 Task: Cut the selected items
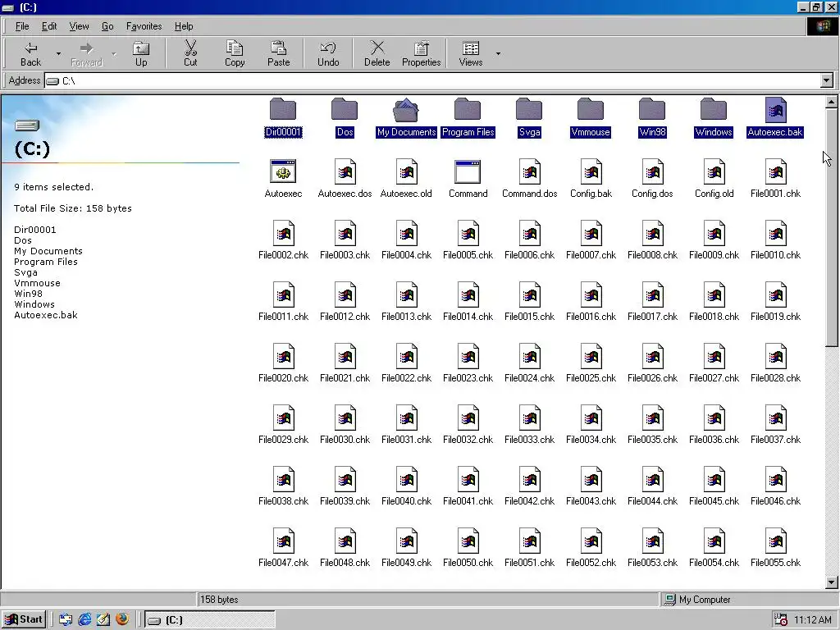coord(190,53)
